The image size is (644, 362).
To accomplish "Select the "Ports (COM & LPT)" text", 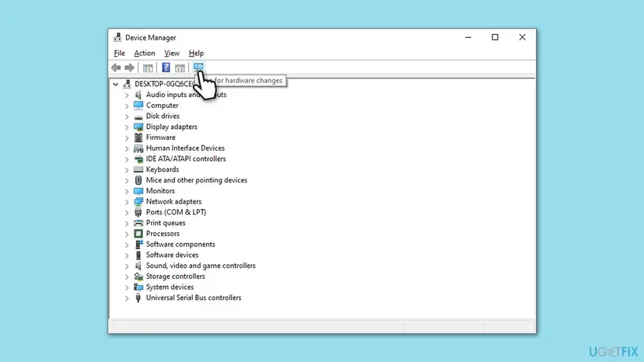I will click(x=176, y=212).
